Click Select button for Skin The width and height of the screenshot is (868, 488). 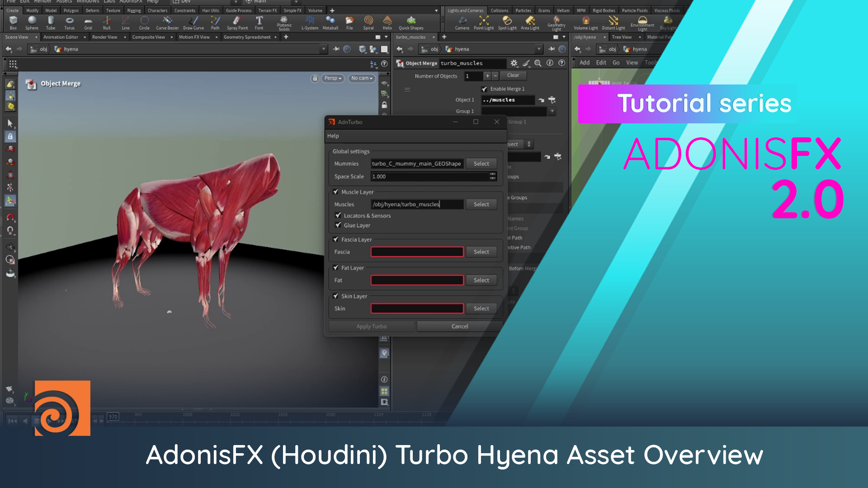pyautogui.click(x=481, y=308)
